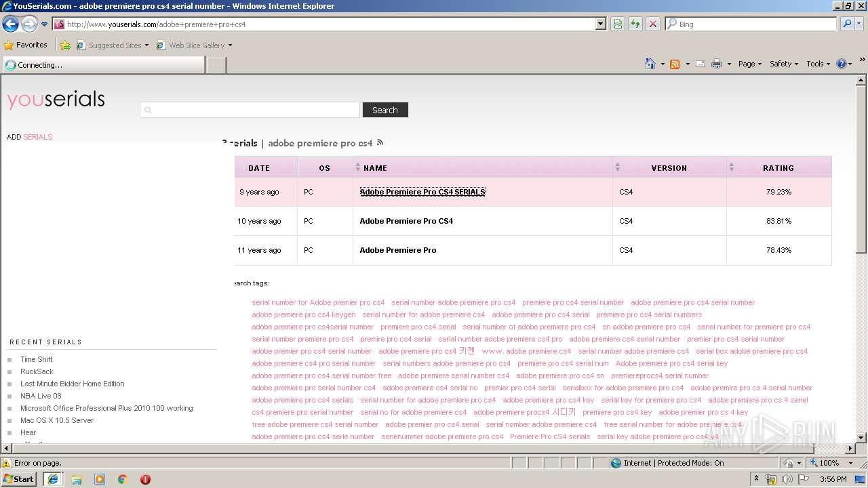Click the volume speaker tray icon

click(x=787, y=479)
